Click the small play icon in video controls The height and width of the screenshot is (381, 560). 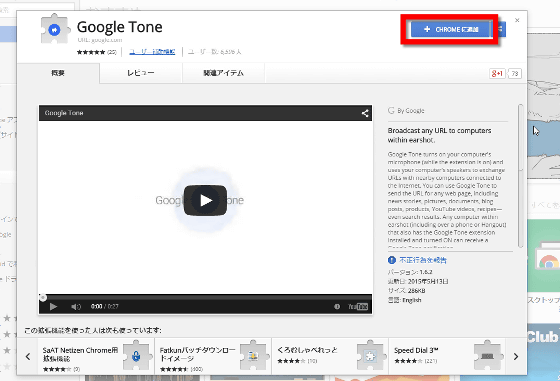tap(53, 306)
